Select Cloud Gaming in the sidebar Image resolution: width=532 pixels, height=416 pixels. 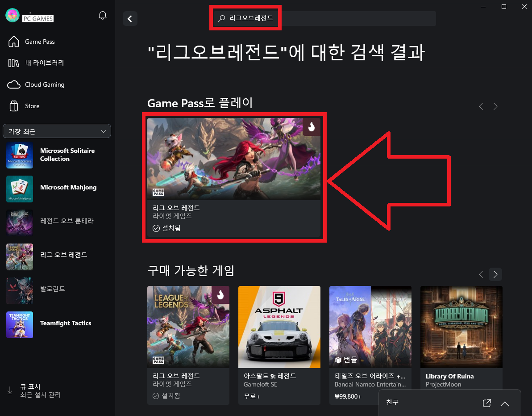tap(45, 84)
